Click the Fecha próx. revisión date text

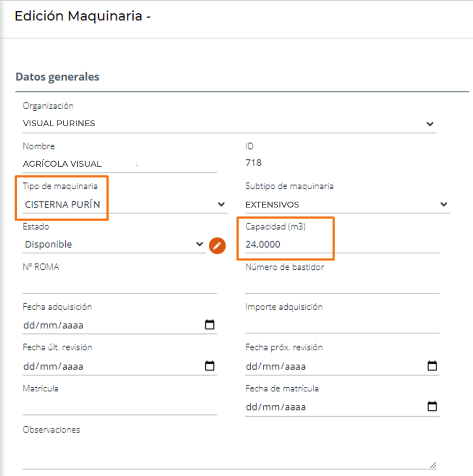coord(276,366)
